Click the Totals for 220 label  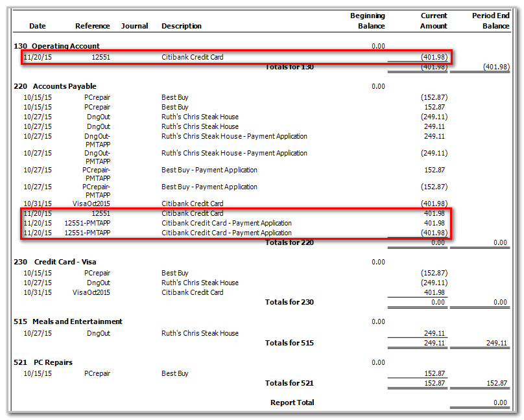289,242
